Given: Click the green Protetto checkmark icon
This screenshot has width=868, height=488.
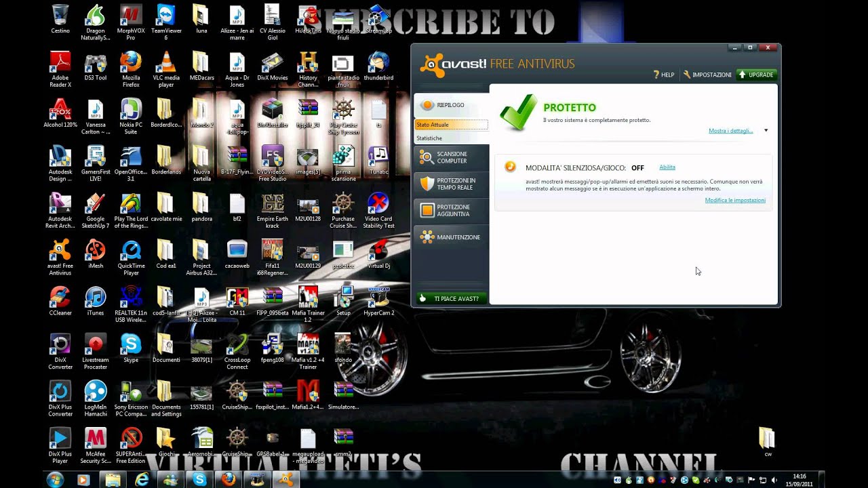Looking at the screenshot, I should point(518,113).
